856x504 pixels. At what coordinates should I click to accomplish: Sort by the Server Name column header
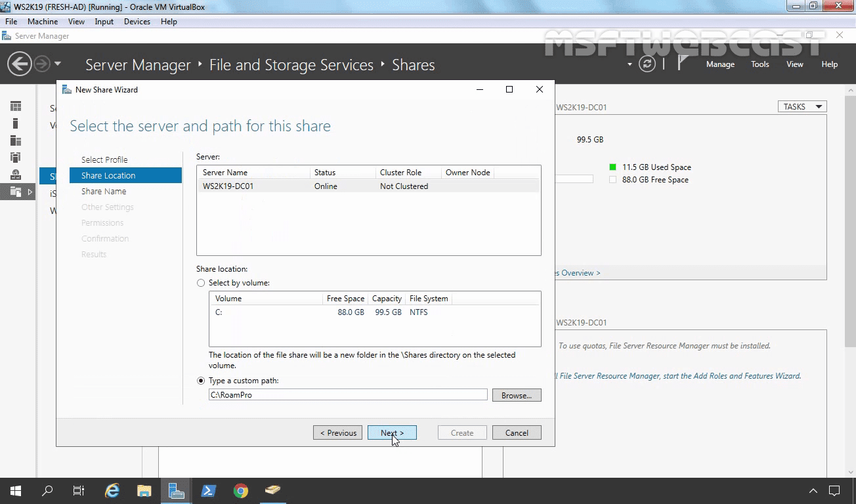254,173
